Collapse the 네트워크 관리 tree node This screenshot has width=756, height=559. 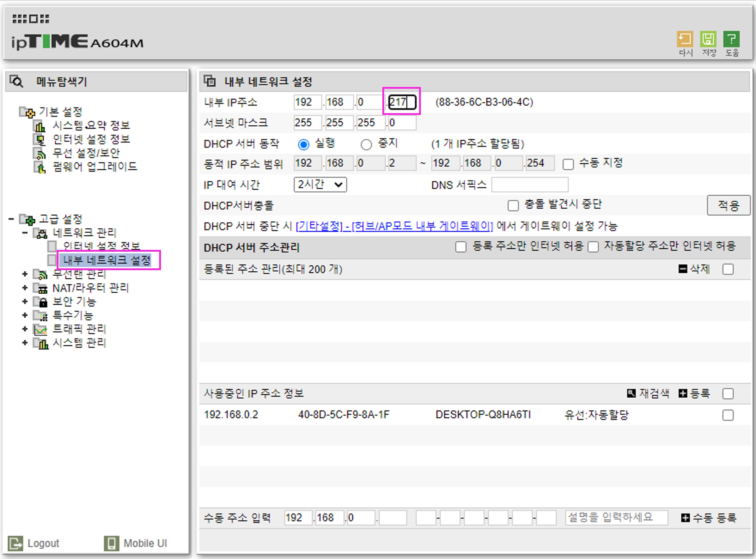[25, 233]
